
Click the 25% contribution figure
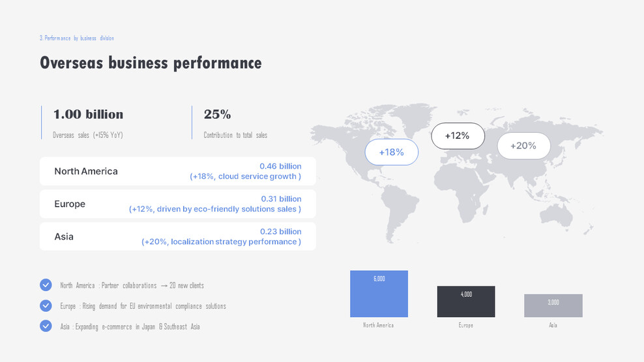pyautogui.click(x=217, y=115)
